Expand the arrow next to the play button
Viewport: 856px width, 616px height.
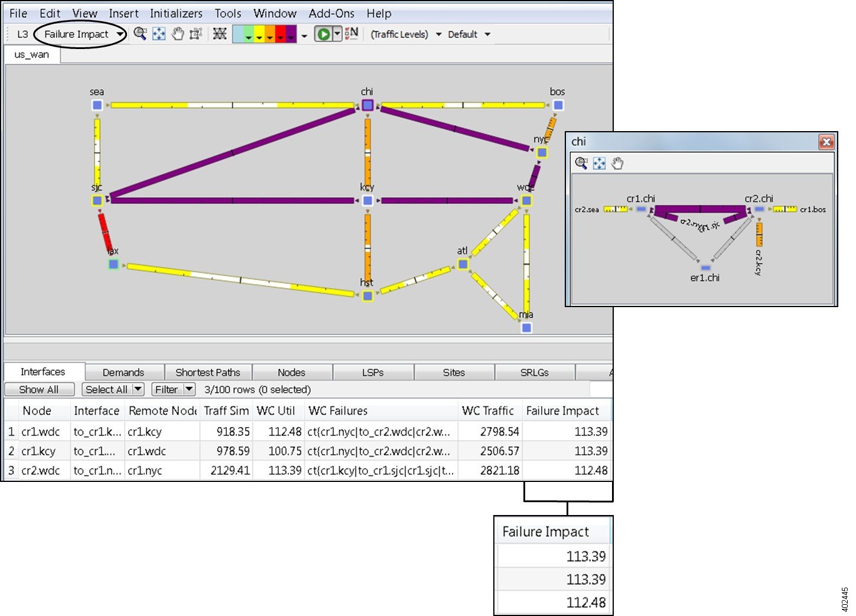tap(337, 34)
